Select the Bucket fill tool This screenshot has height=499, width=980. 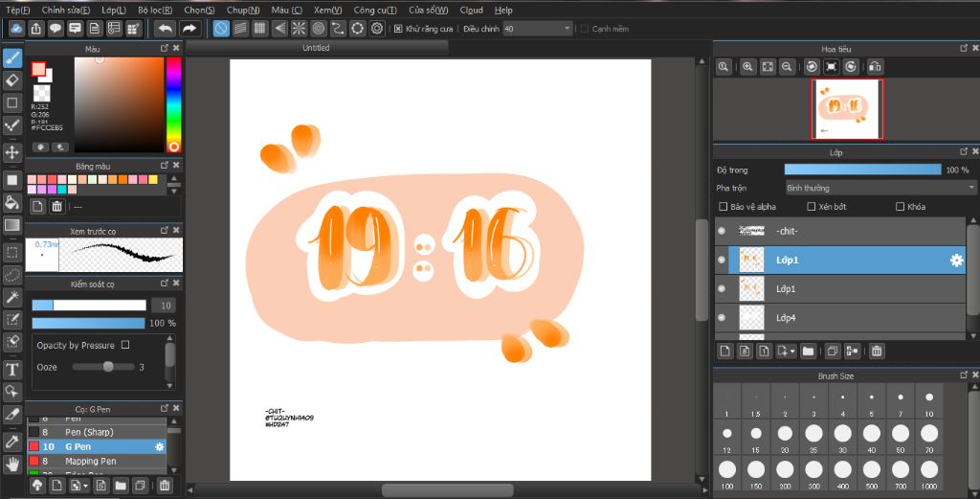click(12, 202)
